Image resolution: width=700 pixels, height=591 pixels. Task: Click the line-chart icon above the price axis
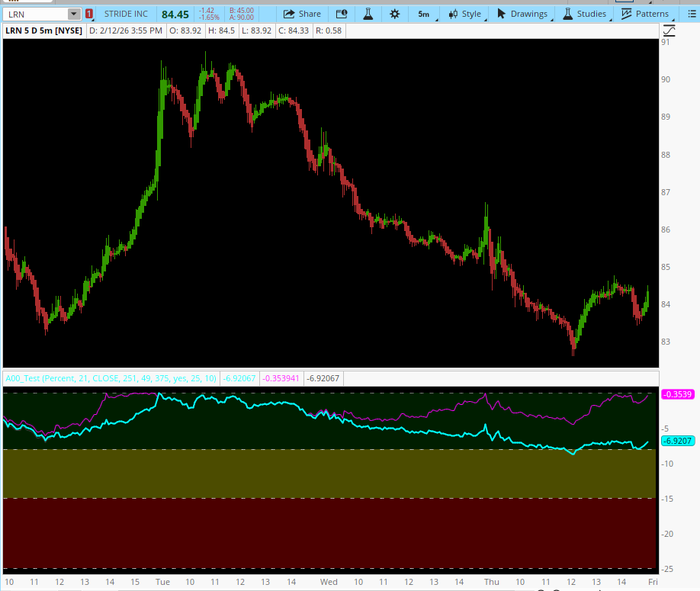tap(669, 31)
